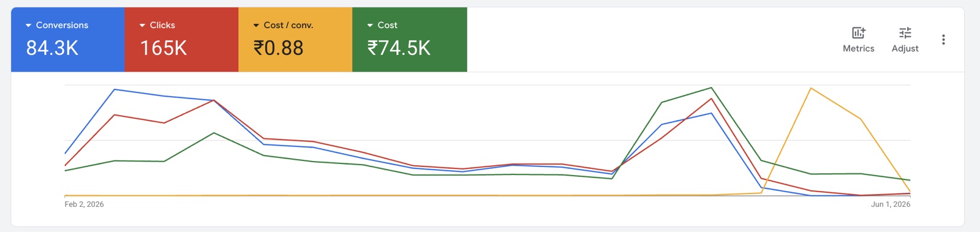The height and width of the screenshot is (232, 980).
Task: Click the Feb 2, 2026 axis date
Action: click(84, 204)
